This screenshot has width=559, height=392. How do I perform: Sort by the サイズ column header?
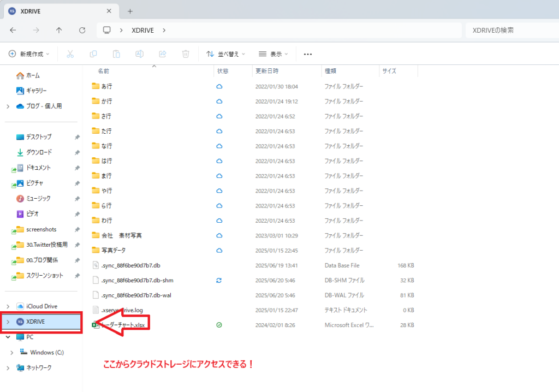tap(389, 71)
